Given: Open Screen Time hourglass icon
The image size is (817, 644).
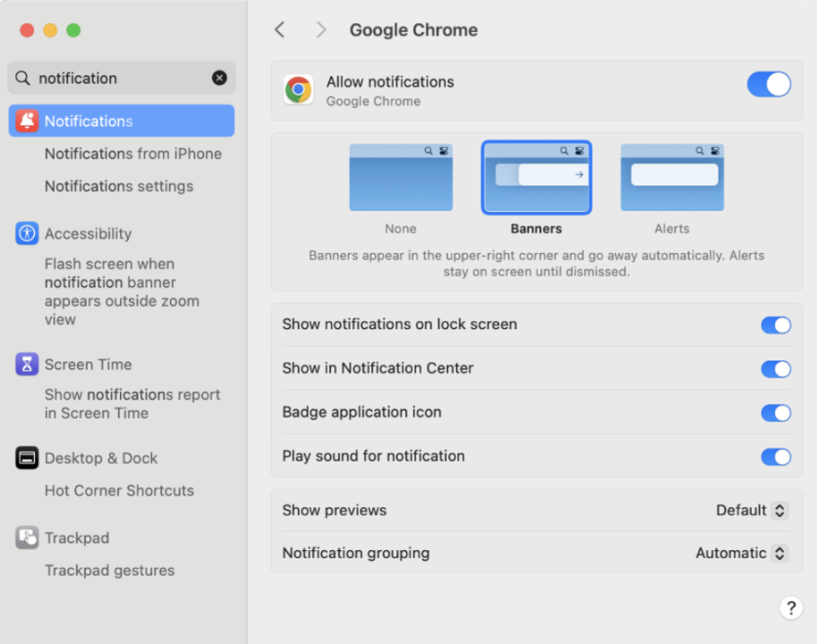Looking at the screenshot, I should (27, 364).
